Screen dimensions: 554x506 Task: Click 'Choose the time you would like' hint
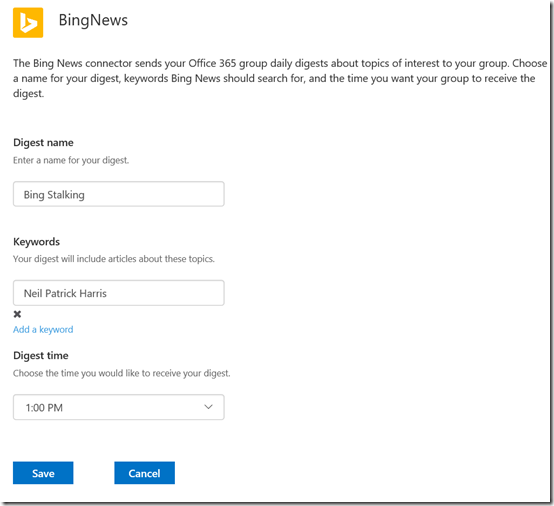[x=122, y=373]
